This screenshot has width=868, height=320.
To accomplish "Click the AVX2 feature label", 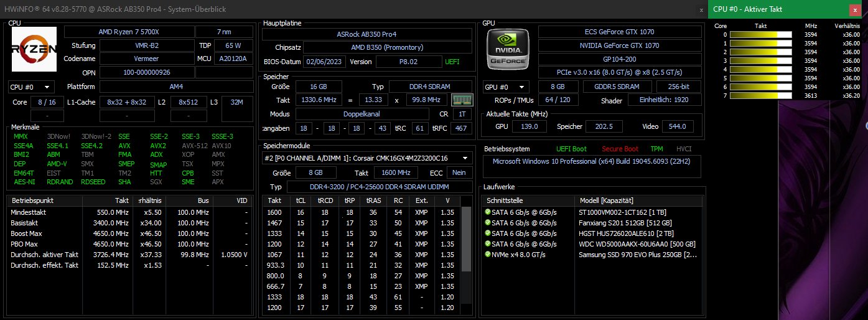I will pyautogui.click(x=158, y=146).
